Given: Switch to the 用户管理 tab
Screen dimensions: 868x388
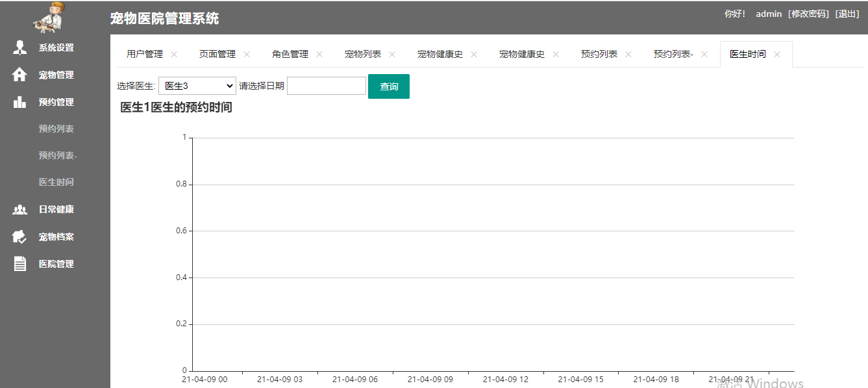Looking at the screenshot, I should (145, 55).
